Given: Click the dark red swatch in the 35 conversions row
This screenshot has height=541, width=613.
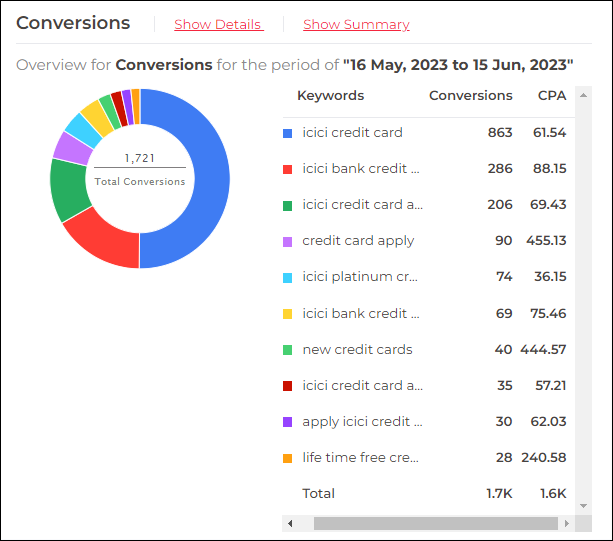Looking at the screenshot, I should [x=287, y=386].
